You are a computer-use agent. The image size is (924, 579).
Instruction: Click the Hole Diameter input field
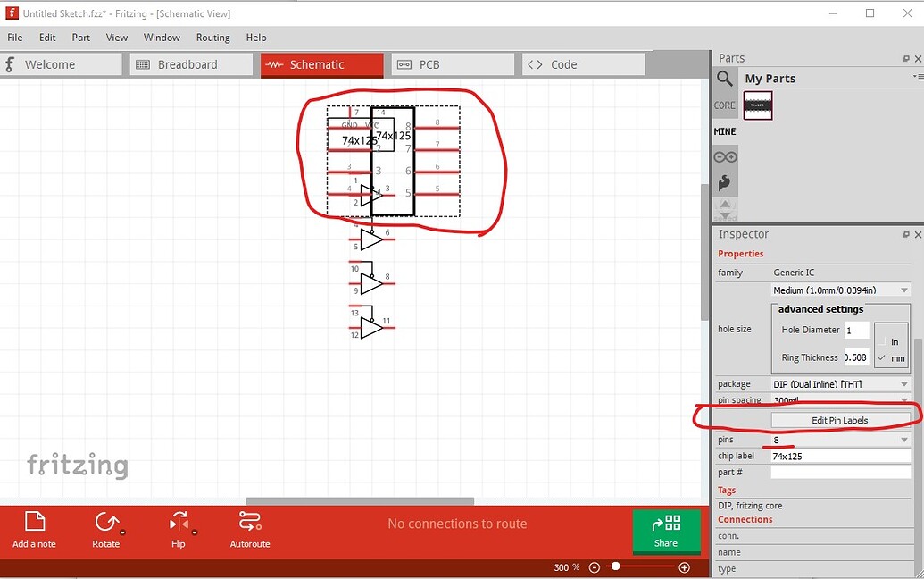857,331
